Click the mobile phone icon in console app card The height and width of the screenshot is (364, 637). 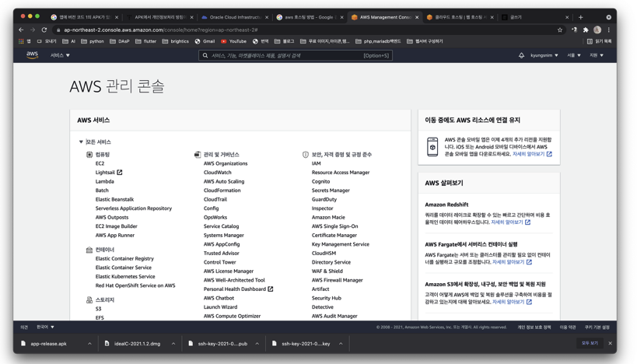coord(432,147)
